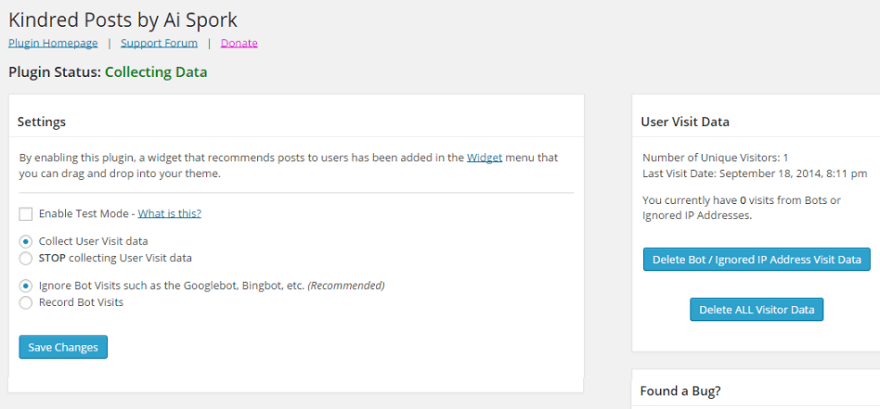880x409 pixels.
Task: Click the Kindred Posts by Ai Spork title
Action: (x=123, y=19)
